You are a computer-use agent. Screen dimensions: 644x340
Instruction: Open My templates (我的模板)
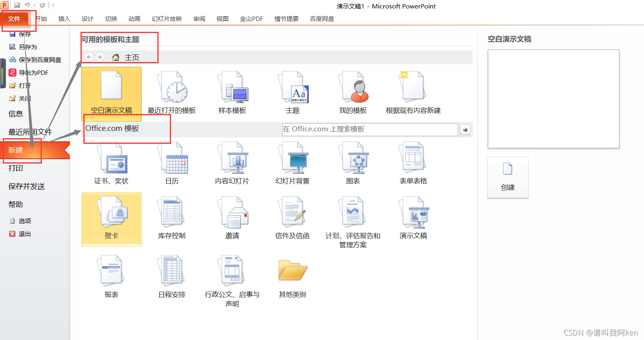(353, 92)
